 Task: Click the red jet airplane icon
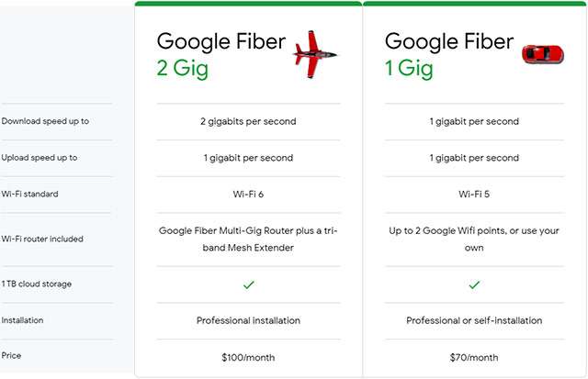[x=313, y=53]
